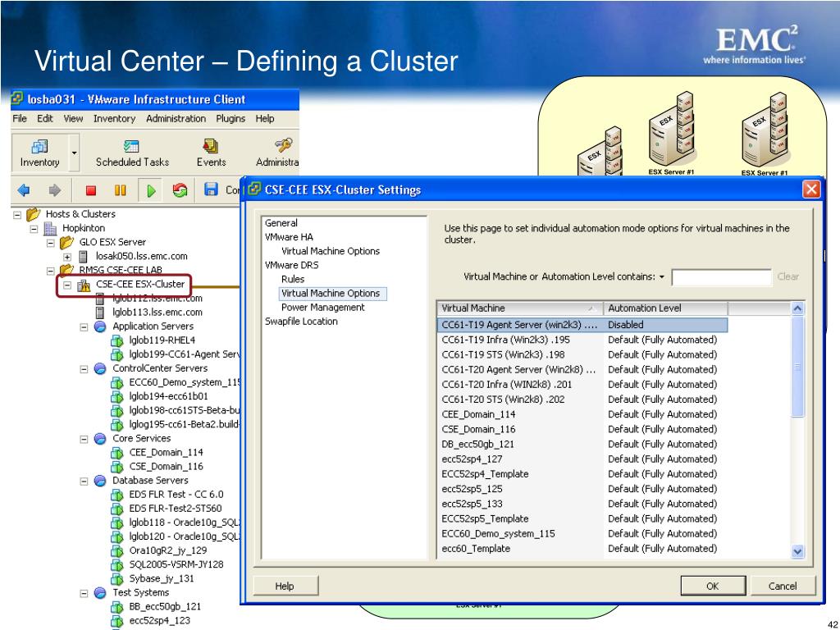This screenshot has width=840, height=630.
Task: Select the CSE-CEE ESX-Cluster icon in tree
Action: point(84,285)
